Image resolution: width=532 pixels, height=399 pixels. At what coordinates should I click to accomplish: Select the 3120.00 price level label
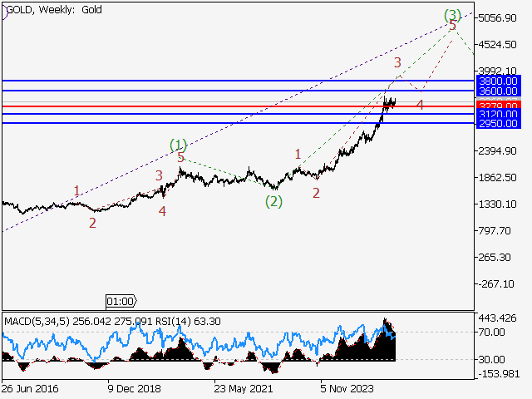499,114
